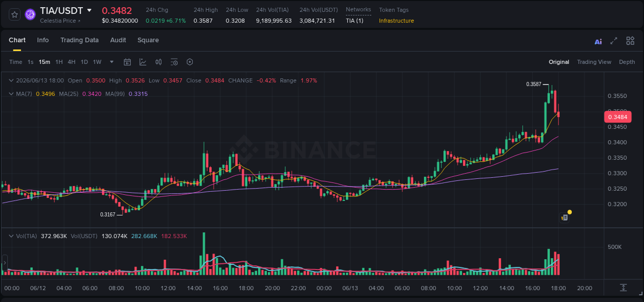Image resolution: width=644 pixels, height=302 pixels.
Task: Click the 0.3482 last price header
Action: pyautogui.click(x=117, y=10)
